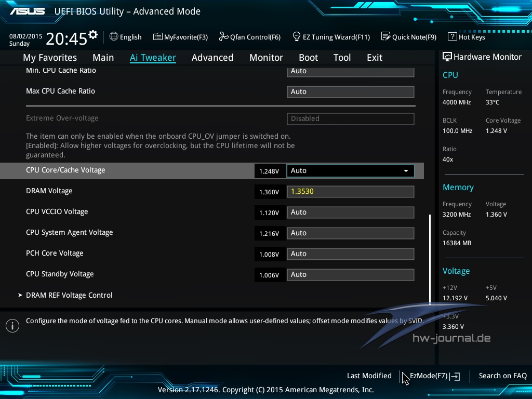The width and height of the screenshot is (532, 399).
Task: Click the English language globe icon
Action: coord(114,37)
